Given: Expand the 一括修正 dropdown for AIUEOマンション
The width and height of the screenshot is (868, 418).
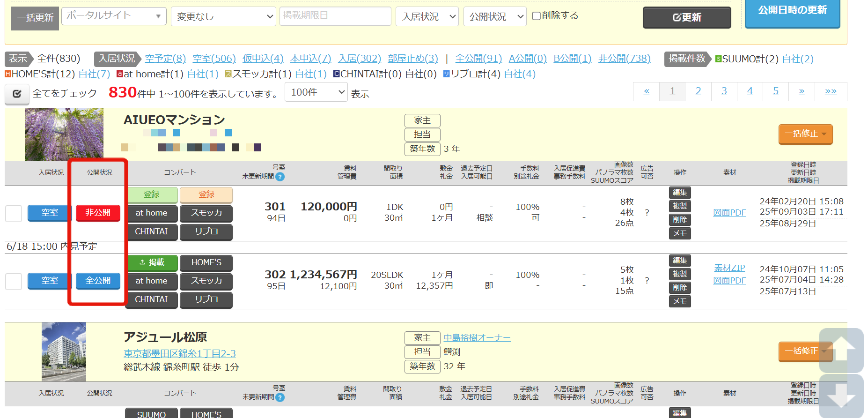Looking at the screenshot, I should tap(805, 134).
